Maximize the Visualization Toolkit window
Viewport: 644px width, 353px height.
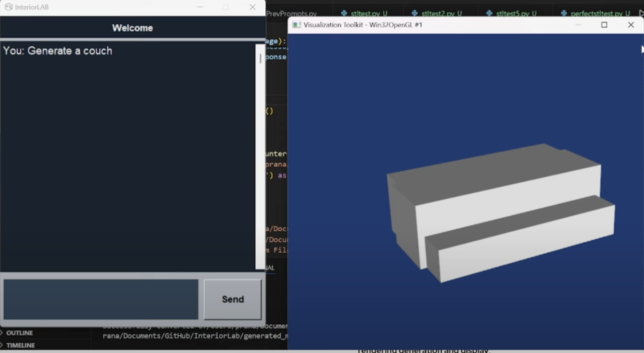point(604,24)
